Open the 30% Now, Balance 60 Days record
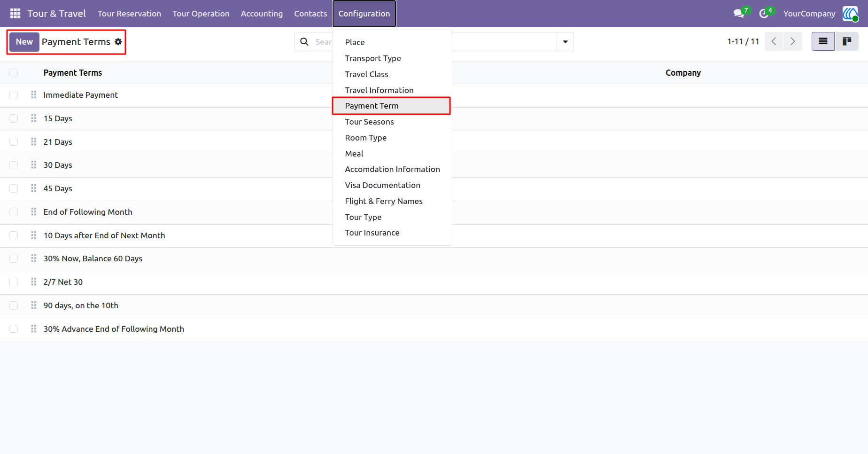Viewport: 868px width, 454px height. coord(93,258)
